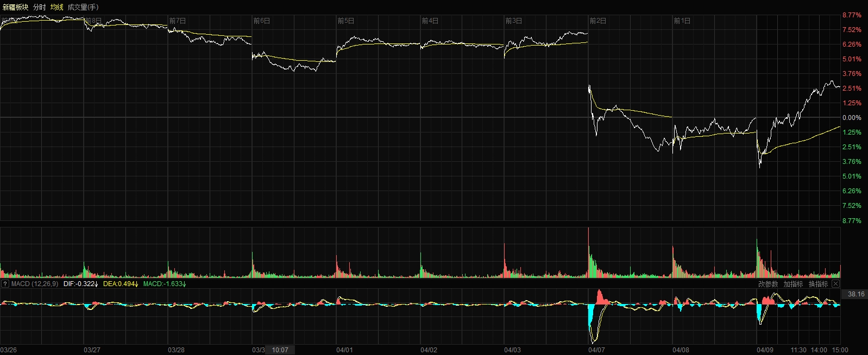Open 换指标 to switch indicator

(818, 284)
